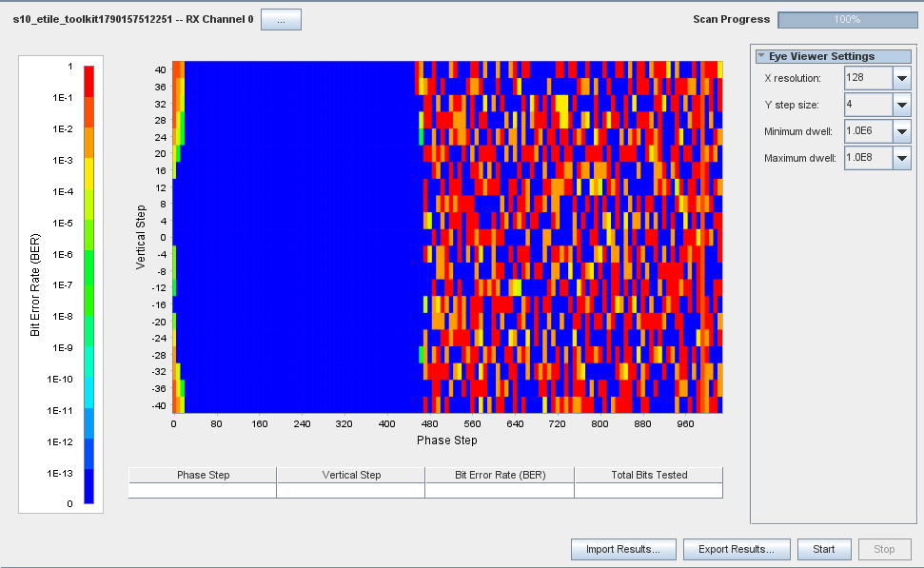This screenshot has height=568, width=924.
Task: Click the red segment of BER color scale
Action: (89, 81)
